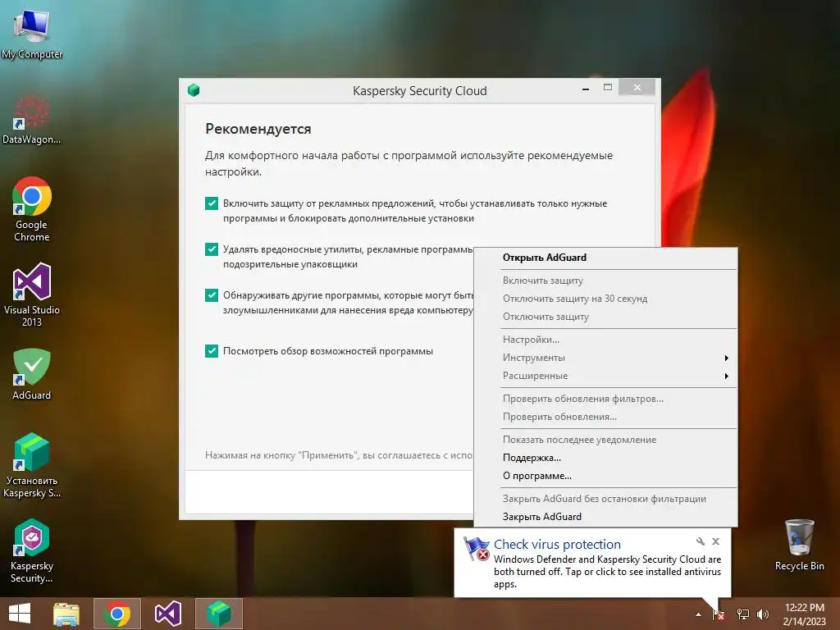Click the Check virus protection heading
Image resolution: width=840 pixels, height=630 pixels.
(x=557, y=545)
